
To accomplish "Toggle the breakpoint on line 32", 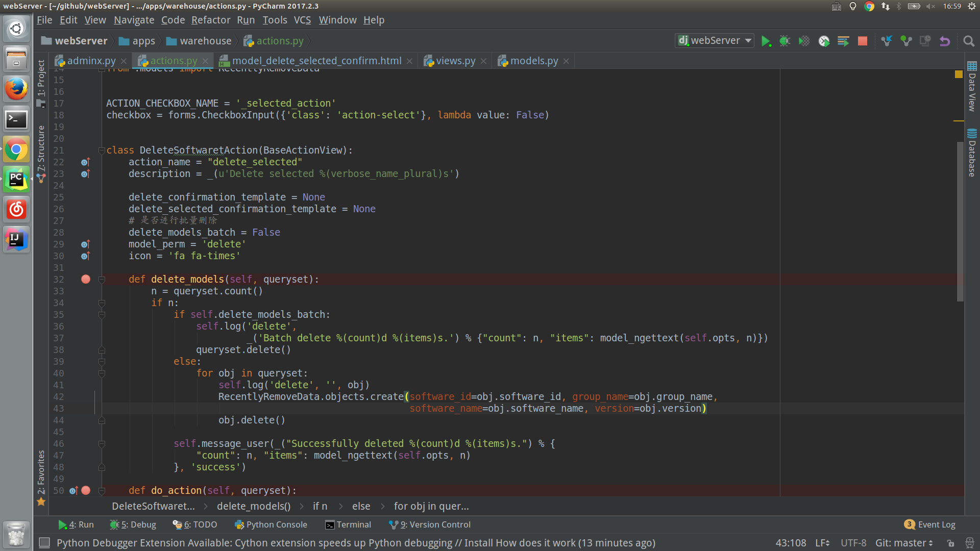I will coord(85,279).
